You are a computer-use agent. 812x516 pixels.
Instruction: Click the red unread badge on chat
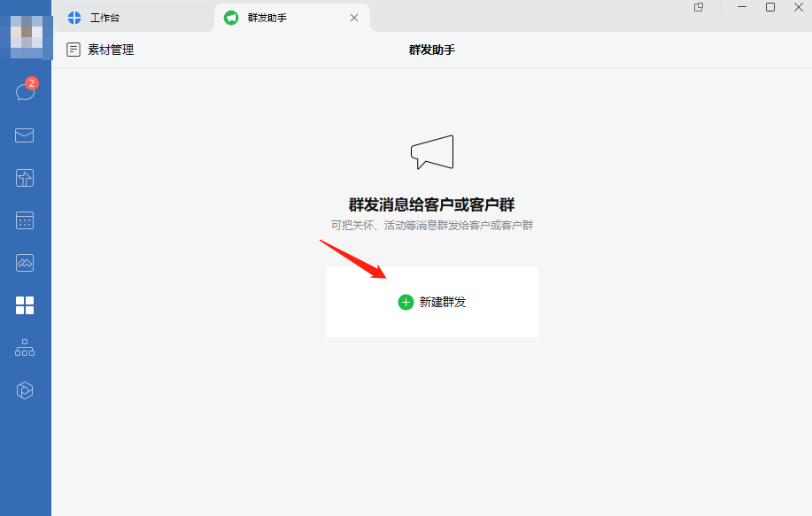tap(30, 81)
